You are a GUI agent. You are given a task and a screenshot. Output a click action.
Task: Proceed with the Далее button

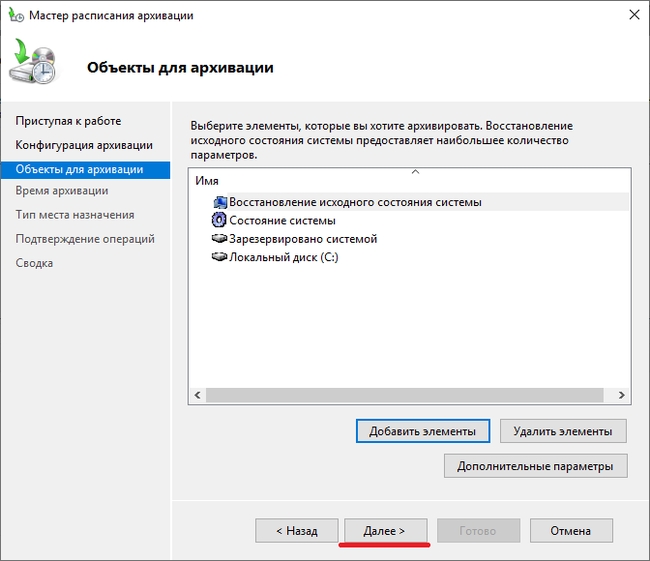pos(386,531)
